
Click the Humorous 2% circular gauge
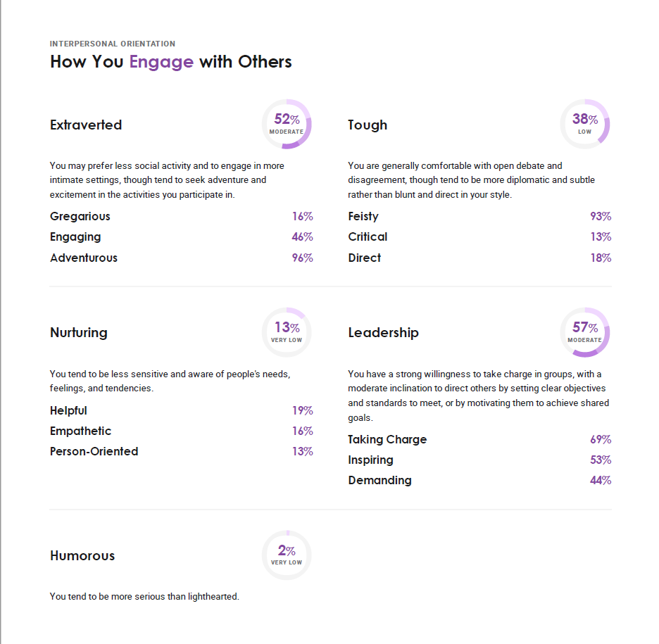[287, 555]
